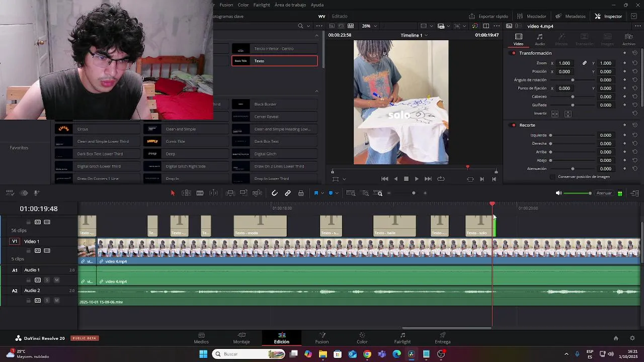
Task: Click the Posición Y value field
Action: [x=606, y=72]
